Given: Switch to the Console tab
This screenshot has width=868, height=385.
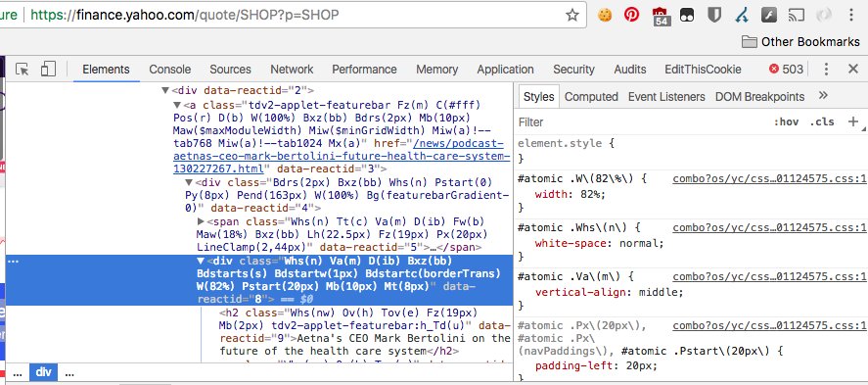Looking at the screenshot, I should [170, 70].
